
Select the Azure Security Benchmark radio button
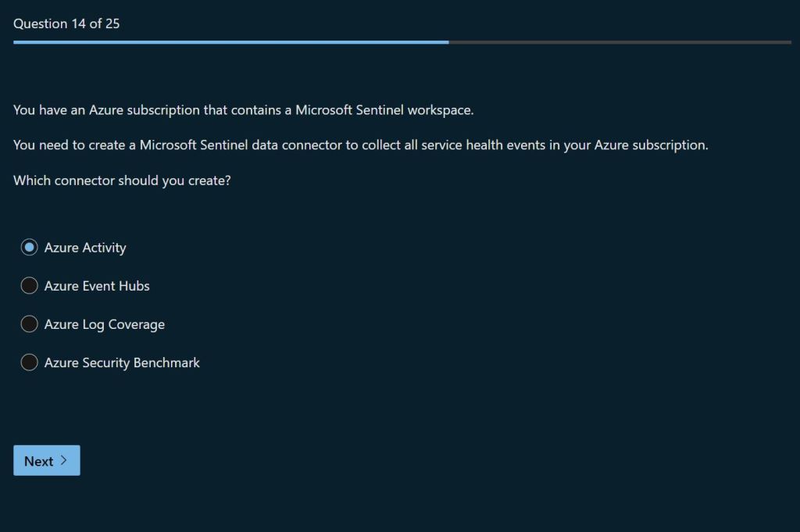(29, 362)
